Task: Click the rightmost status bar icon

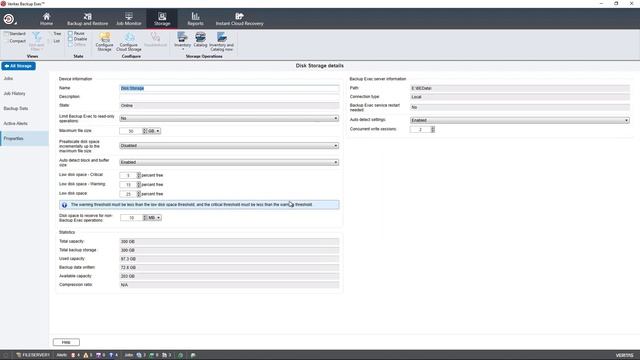Action: 193,355
